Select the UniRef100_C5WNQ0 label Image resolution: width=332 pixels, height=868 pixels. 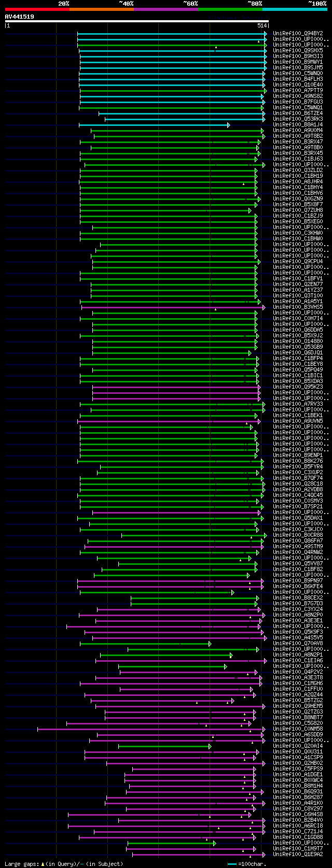(298, 73)
